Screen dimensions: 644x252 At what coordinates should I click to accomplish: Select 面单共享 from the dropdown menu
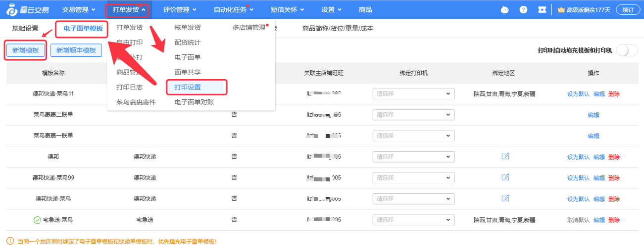coord(188,72)
